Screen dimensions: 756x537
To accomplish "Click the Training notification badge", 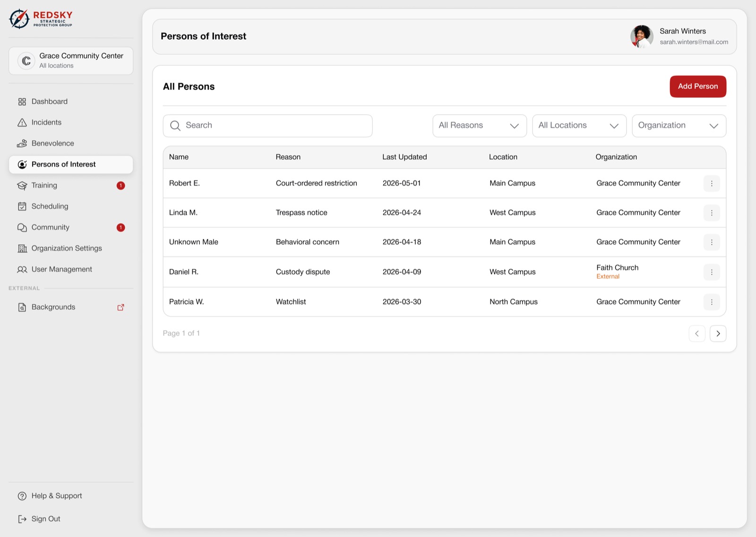I will click(x=121, y=186).
